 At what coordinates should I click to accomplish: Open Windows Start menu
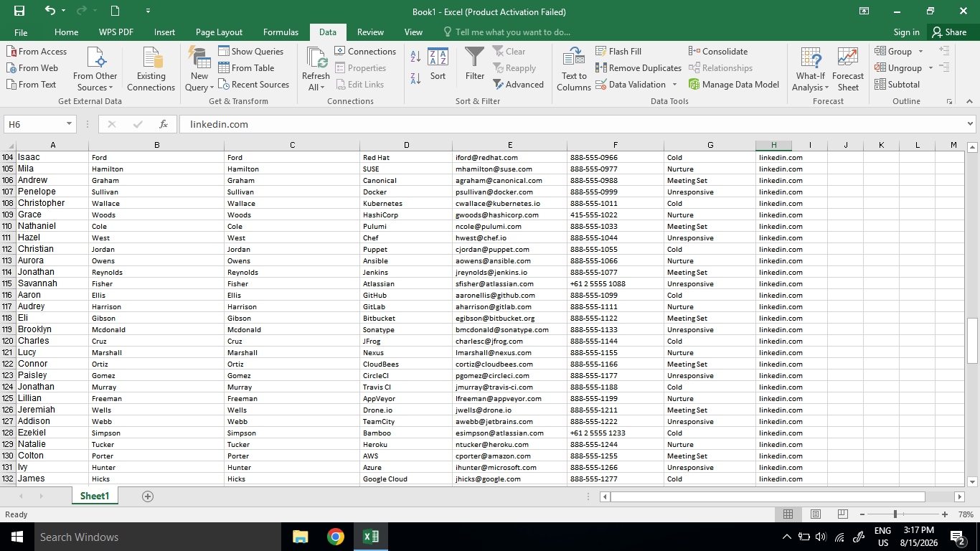pyautogui.click(x=17, y=537)
